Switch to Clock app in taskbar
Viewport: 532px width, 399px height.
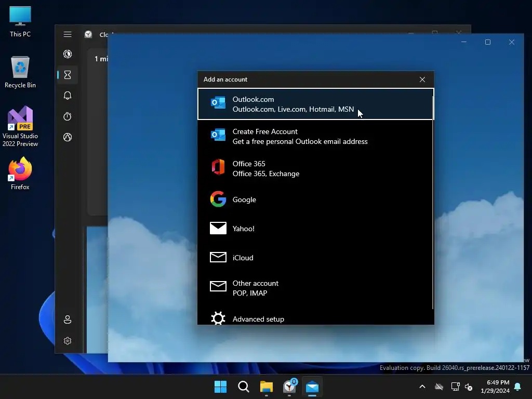(x=289, y=387)
